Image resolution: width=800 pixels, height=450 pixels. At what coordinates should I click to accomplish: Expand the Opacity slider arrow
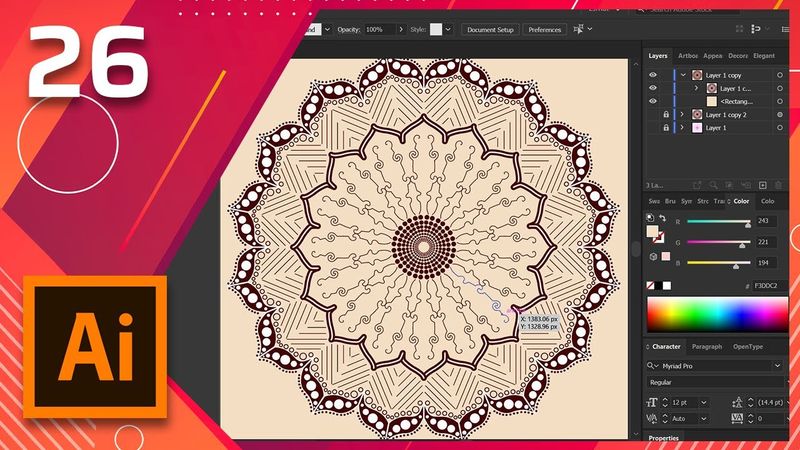point(401,30)
